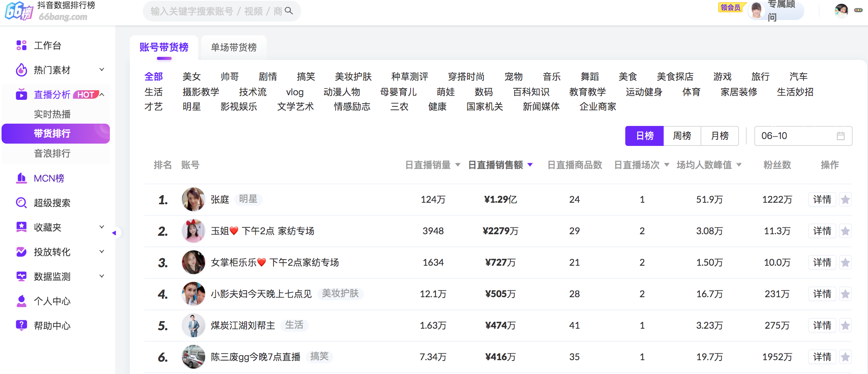
Task: Click the 66榜 logo icon
Action: tap(19, 11)
